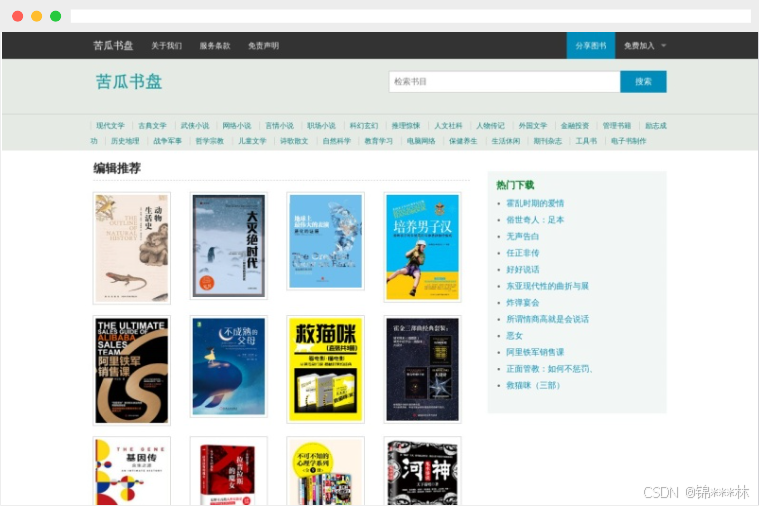
Task: Select the 电脑网络 category
Action: [421, 141]
